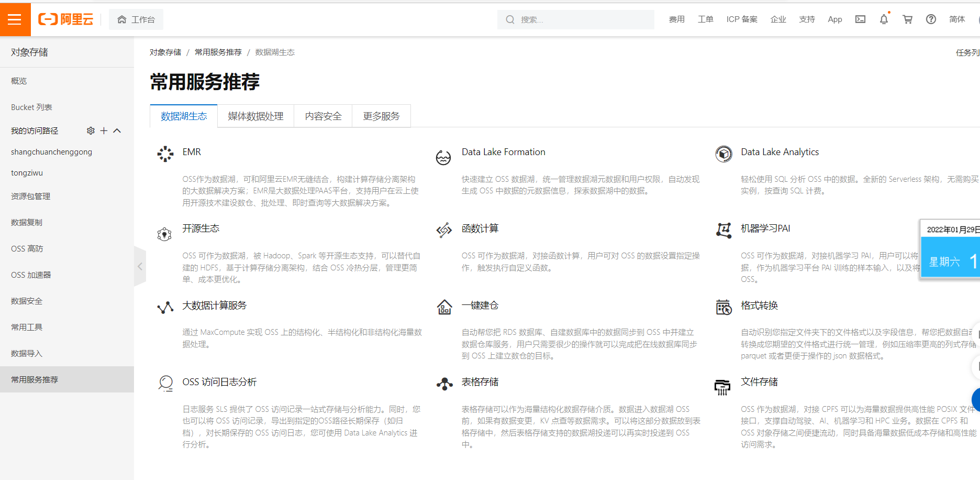Open the 文件存储 title
980x480 pixels.
(759, 382)
